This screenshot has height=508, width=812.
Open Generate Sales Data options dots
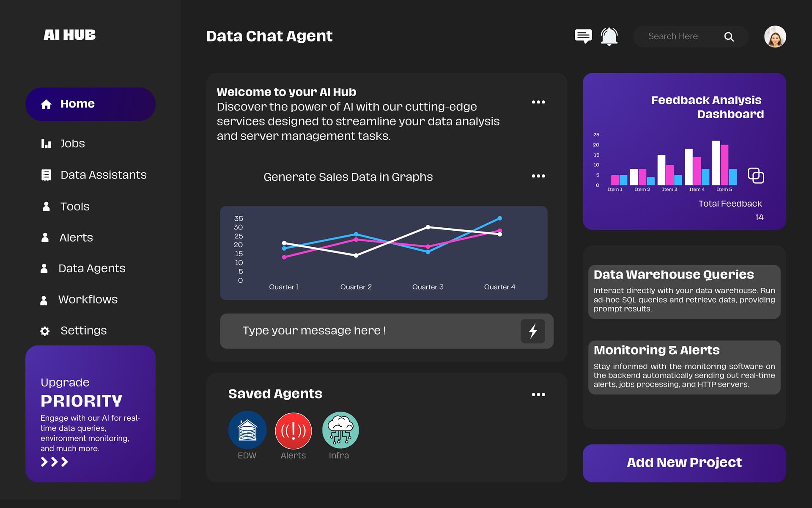point(538,176)
